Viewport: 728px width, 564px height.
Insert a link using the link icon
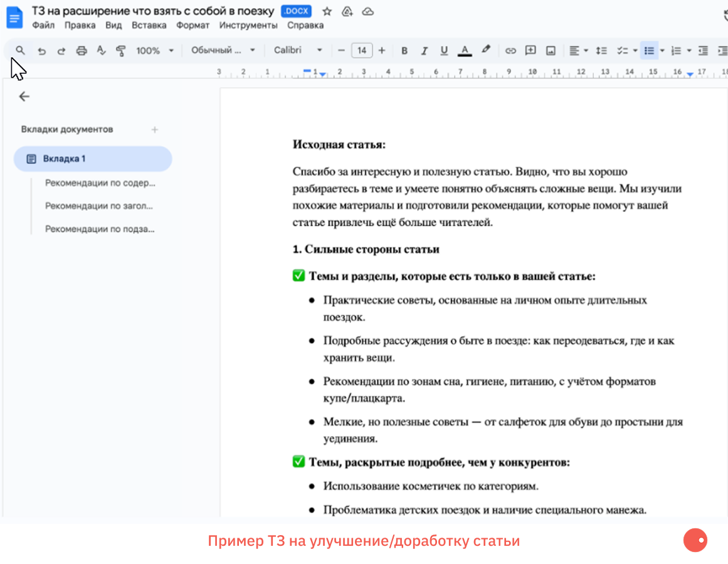click(x=510, y=51)
